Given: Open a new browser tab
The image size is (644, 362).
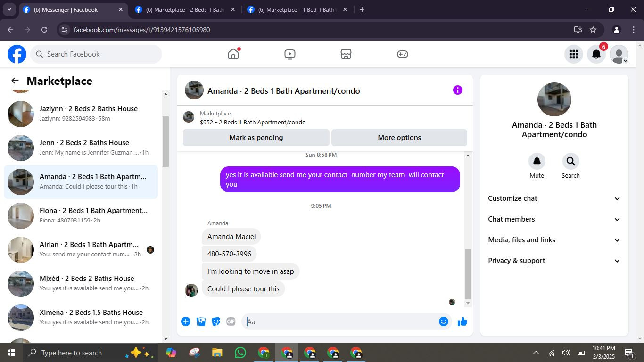Looking at the screenshot, I should 362,9.
